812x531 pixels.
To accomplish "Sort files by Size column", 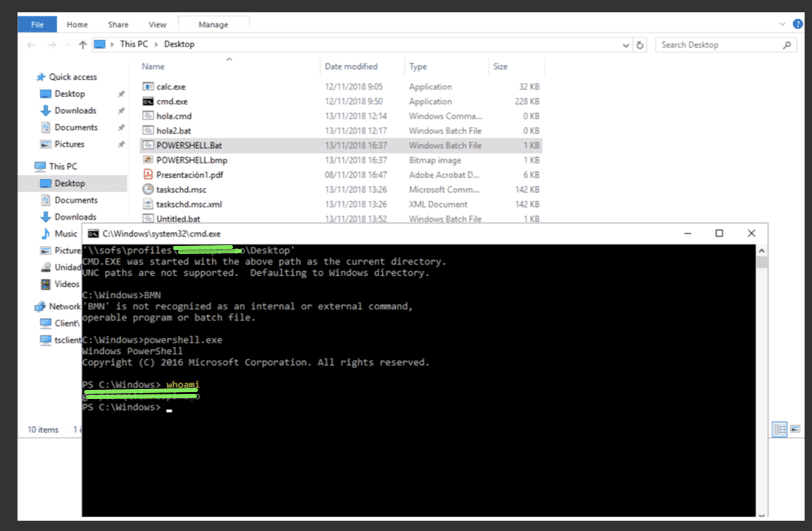I will click(500, 66).
